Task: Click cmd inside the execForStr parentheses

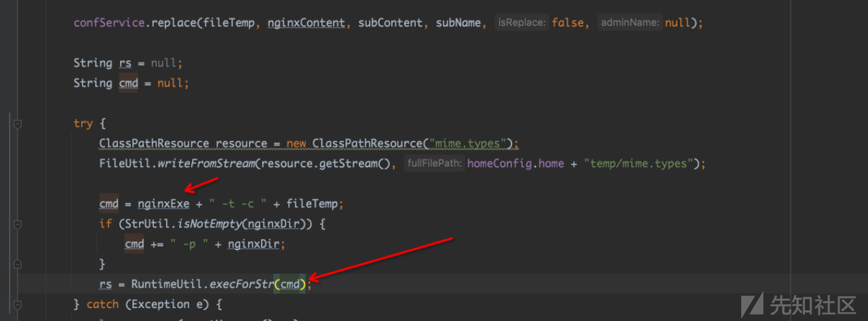Action: point(290,284)
